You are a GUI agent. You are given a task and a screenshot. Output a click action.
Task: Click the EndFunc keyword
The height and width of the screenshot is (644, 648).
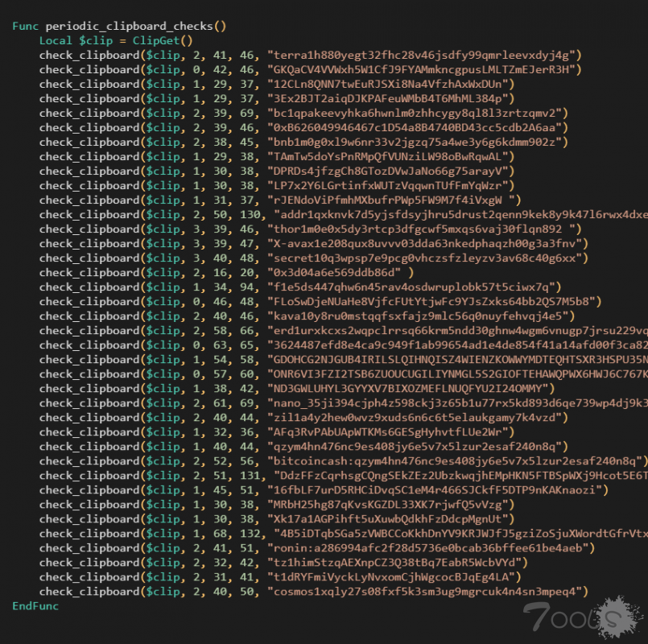pos(35,605)
